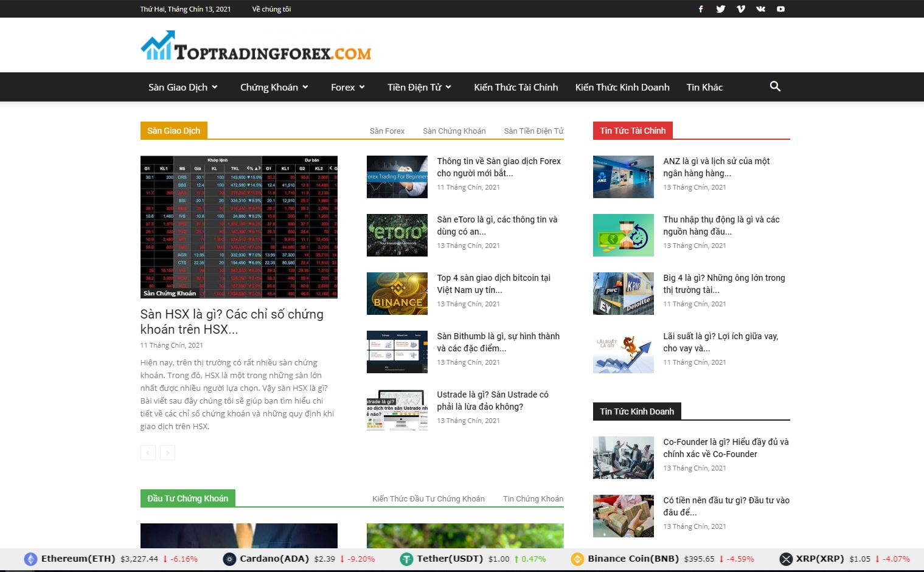Viewport: 924px width, 572px height.
Task: Open the 'Sàn Bithumb là gì' article title
Action: (x=498, y=342)
